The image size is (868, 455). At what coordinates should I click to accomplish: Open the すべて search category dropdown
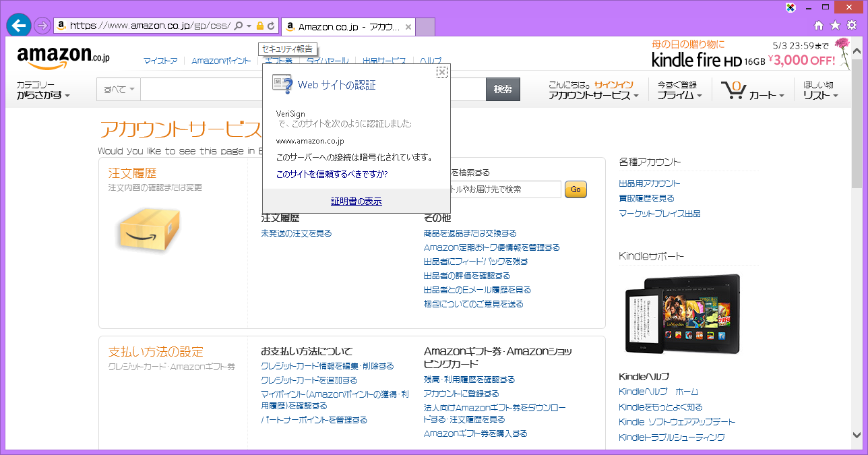(x=119, y=90)
